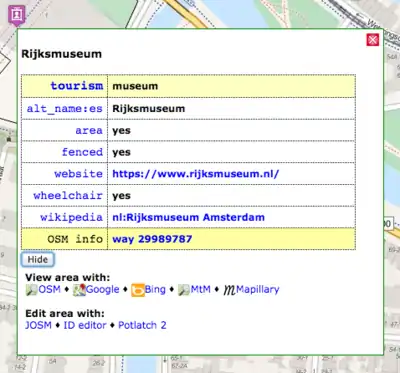Click the fenced yes value
Viewport: 400px width, 373px height.
coord(121,152)
